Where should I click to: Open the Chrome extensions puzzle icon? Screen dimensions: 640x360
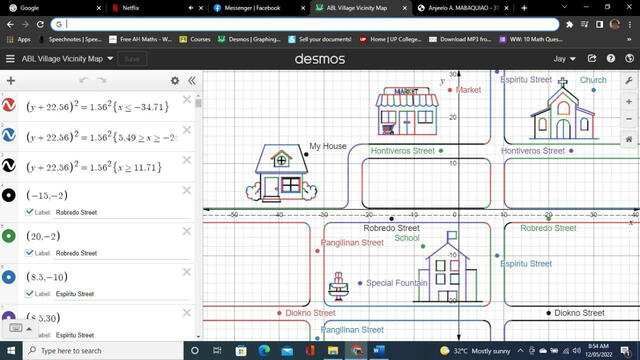(569, 24)
